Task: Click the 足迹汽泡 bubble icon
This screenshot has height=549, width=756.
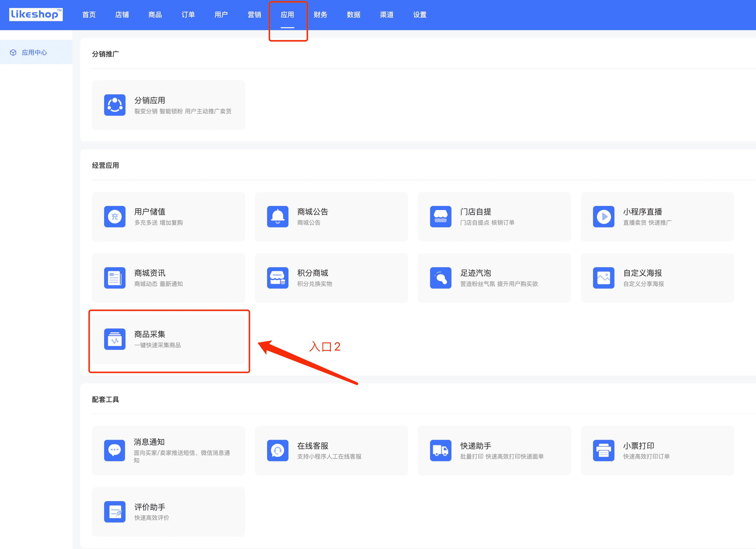Action: pyautogui.click(x=441, y=278)
